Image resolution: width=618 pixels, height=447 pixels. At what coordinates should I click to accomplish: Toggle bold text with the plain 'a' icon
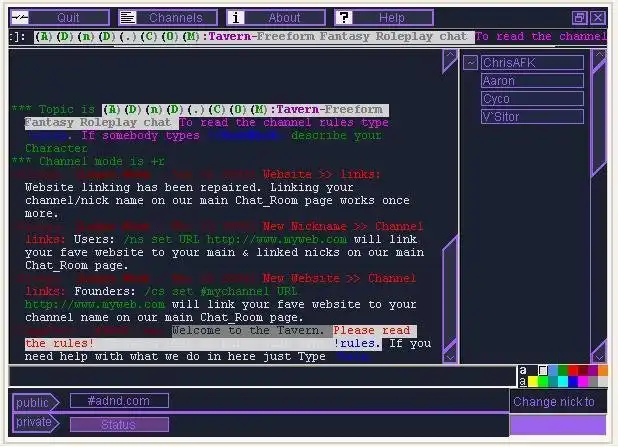(523, 370)
